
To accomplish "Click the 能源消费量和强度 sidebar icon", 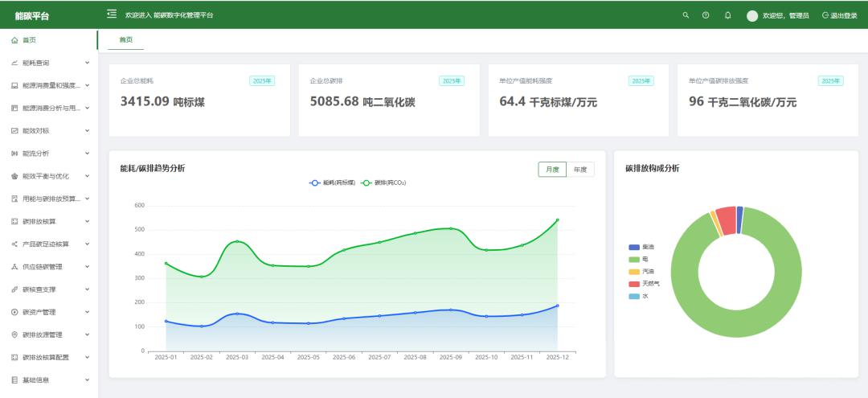I will [x=14, y=86].
